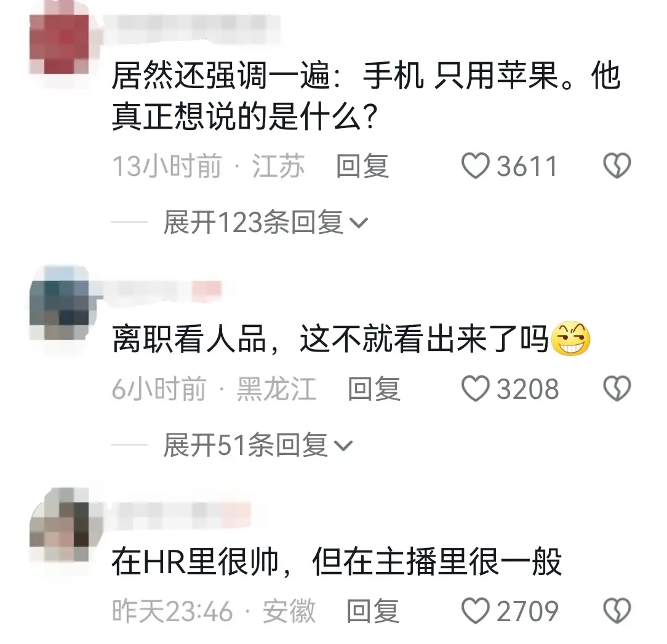The height and width of the screenshot is (644, 667).
Task: Select the comment text 离职看人品
Action: [x=190, y=339]
